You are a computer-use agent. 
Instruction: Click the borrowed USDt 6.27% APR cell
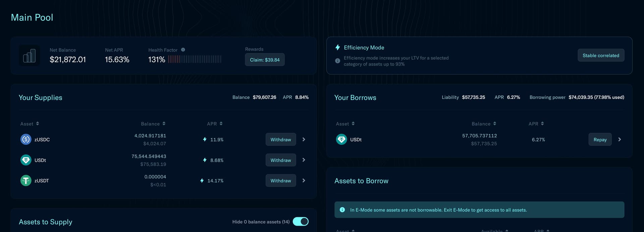tap(538, 139)
